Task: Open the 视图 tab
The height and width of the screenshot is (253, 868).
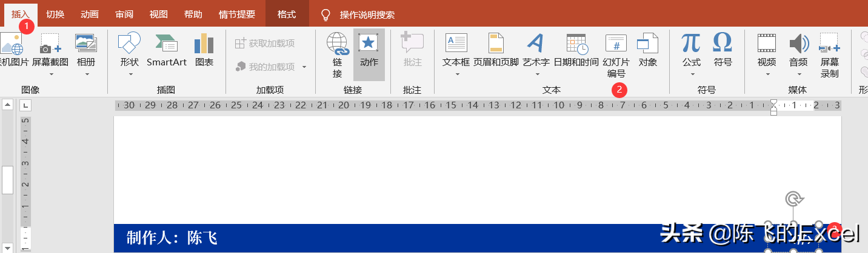Action: (159, 15)
